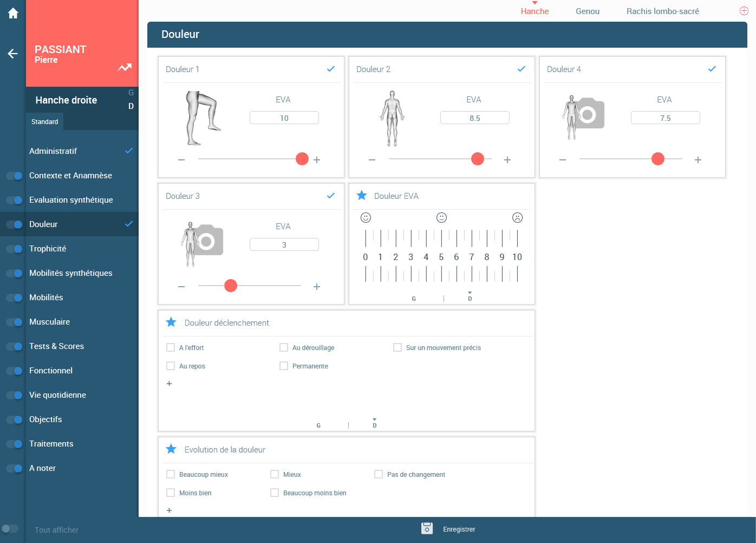The height and width of the screenshot is (543, 756).
Task: Open the Vie quotidienne section
Action: pyautogui.click(x=82, y=395)
